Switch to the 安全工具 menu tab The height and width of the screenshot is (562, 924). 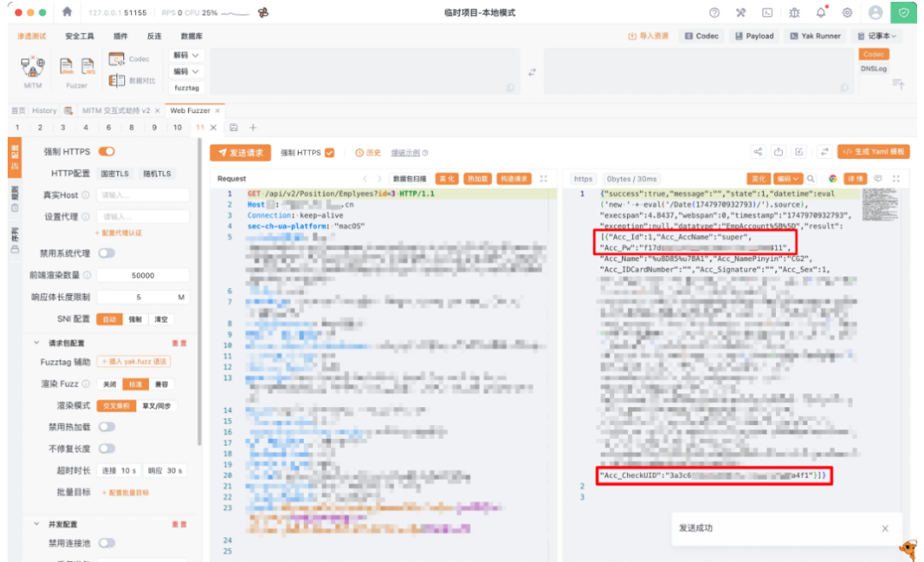pyautogui.click(x=80, y=36)
